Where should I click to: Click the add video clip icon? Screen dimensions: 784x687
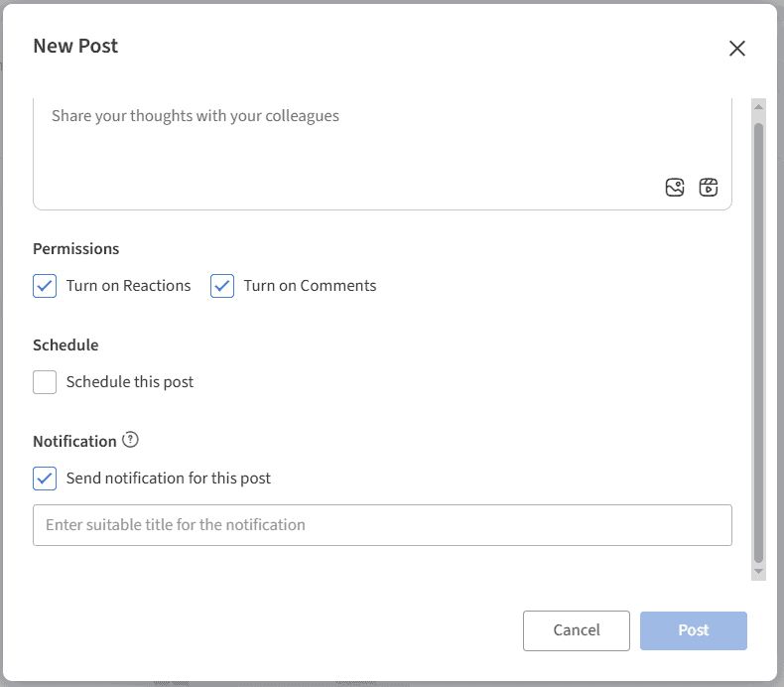(708, 187)
